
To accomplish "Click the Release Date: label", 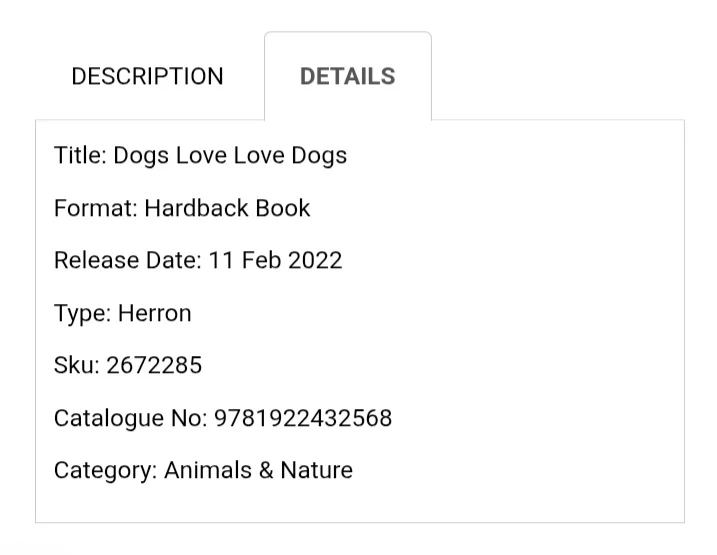I will click(x=128, y=260).
